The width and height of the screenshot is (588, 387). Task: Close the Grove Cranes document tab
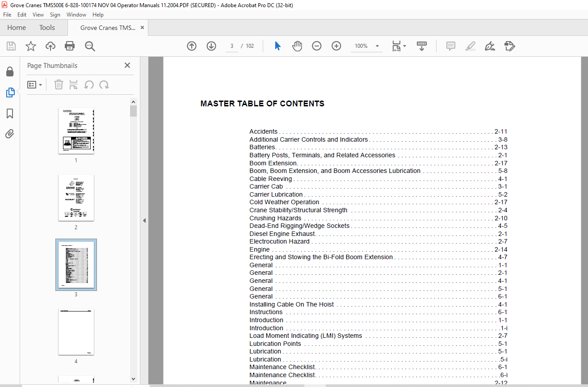coord(142,28)
